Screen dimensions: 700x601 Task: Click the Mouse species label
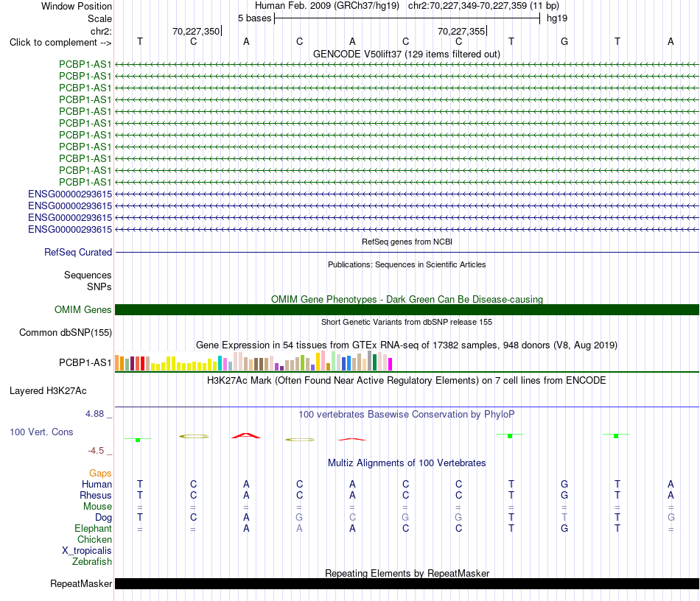[x=97, y=507]
